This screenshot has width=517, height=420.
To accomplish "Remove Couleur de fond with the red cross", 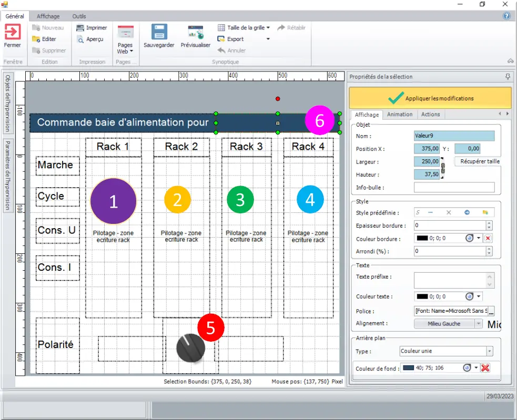I will point(485,367).
